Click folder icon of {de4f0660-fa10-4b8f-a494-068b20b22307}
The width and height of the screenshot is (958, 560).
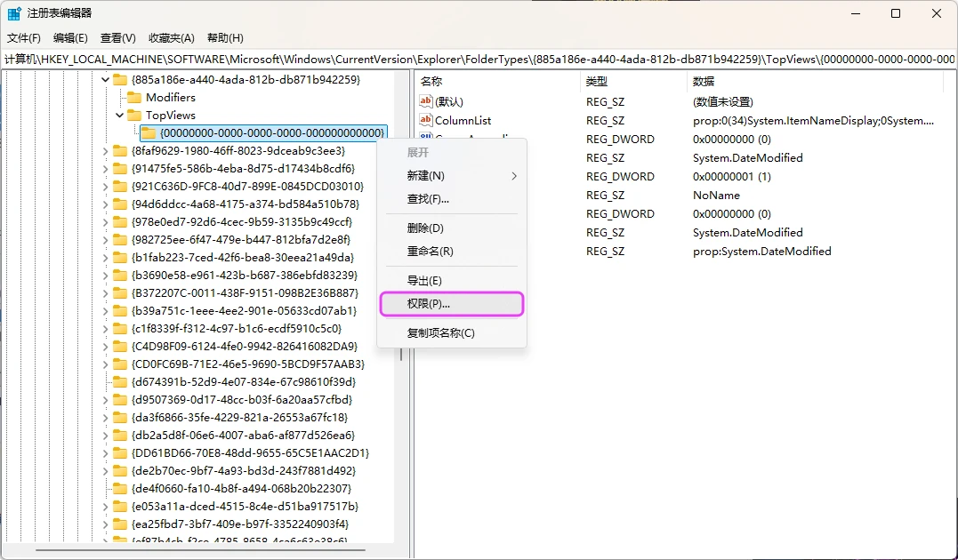click(x=120, y=489)
